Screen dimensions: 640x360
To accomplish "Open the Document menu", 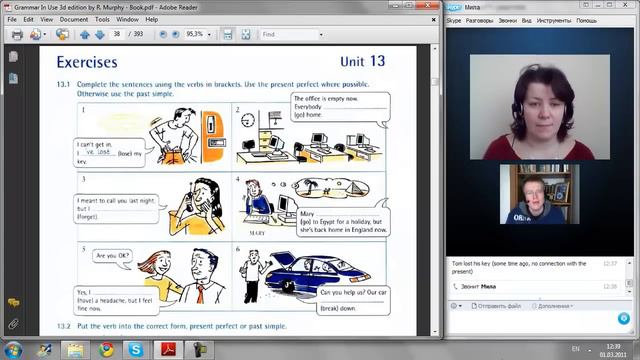I will point(73,20).
